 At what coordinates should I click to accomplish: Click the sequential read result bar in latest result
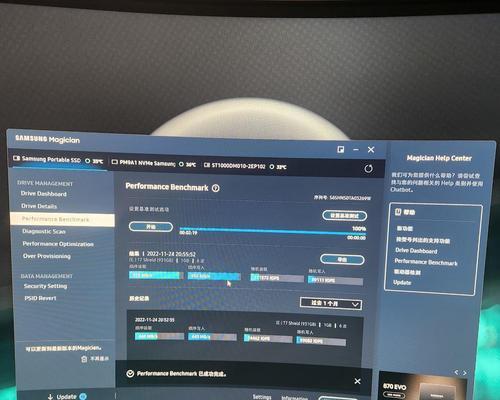point(156,275)
